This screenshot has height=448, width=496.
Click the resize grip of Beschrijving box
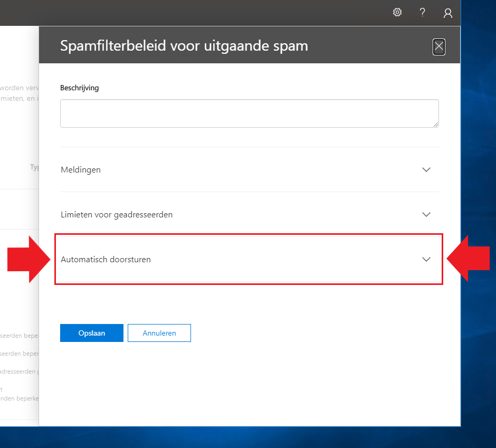[x=436, y=125]
